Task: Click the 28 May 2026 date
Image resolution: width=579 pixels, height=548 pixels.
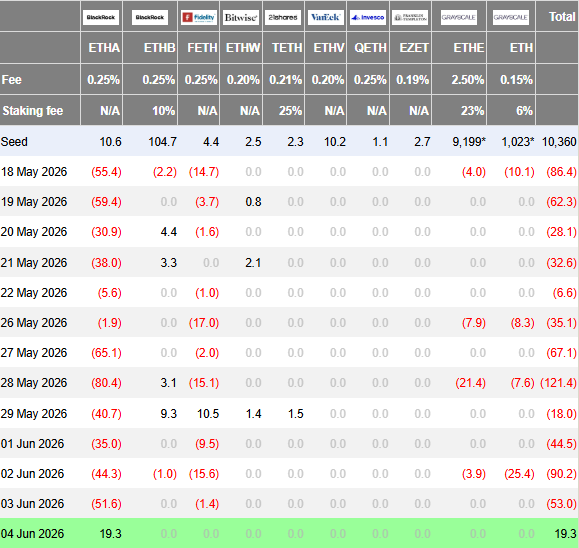Action: coord(34,383)
